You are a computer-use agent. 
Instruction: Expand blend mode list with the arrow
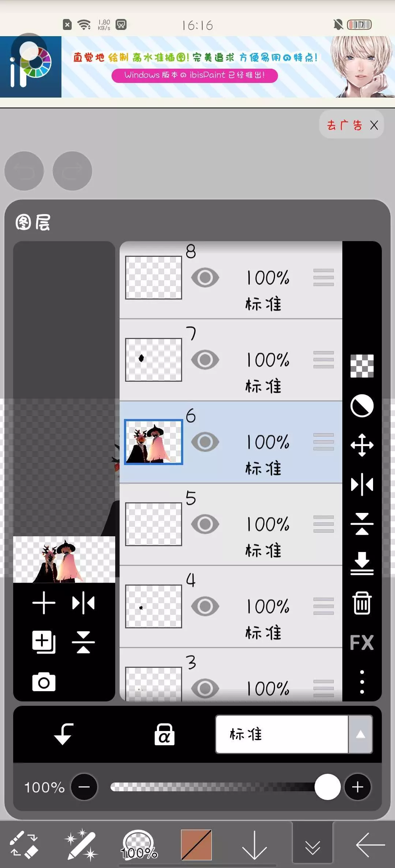(x=361, y=734)
